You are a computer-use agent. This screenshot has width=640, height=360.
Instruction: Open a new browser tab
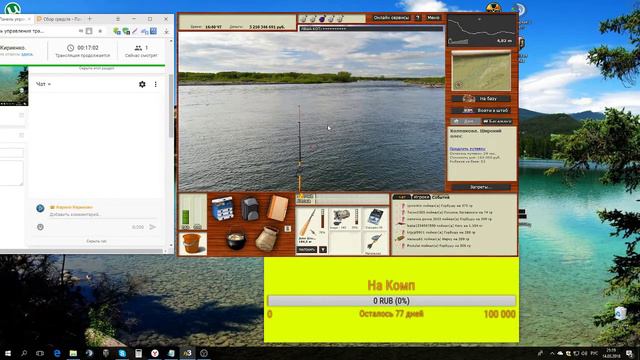(x=90, y=19)
